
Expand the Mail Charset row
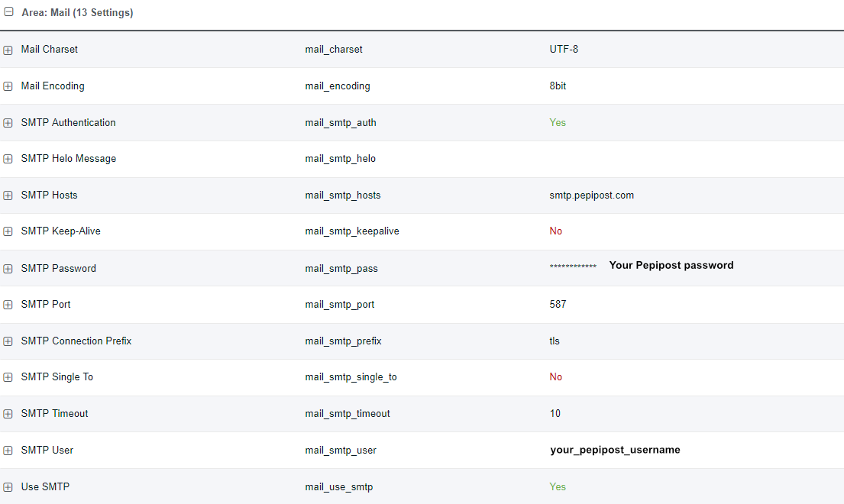click(x=8, y=50)
